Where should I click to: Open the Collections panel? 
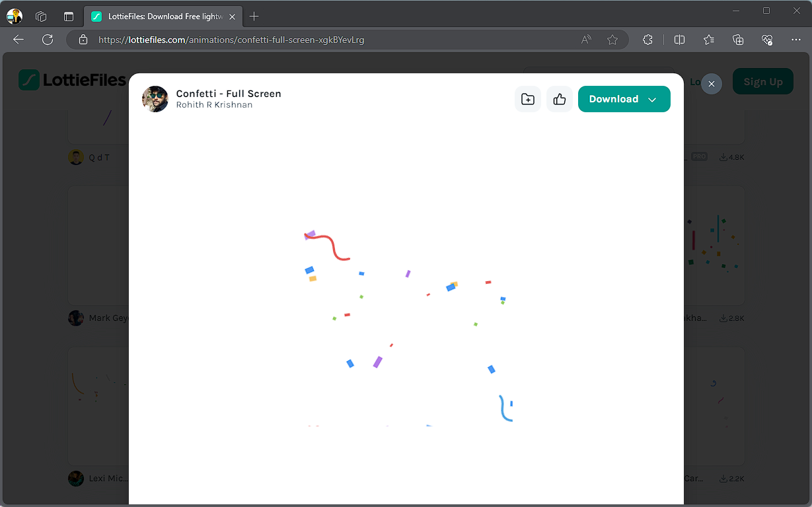point(738,40)
